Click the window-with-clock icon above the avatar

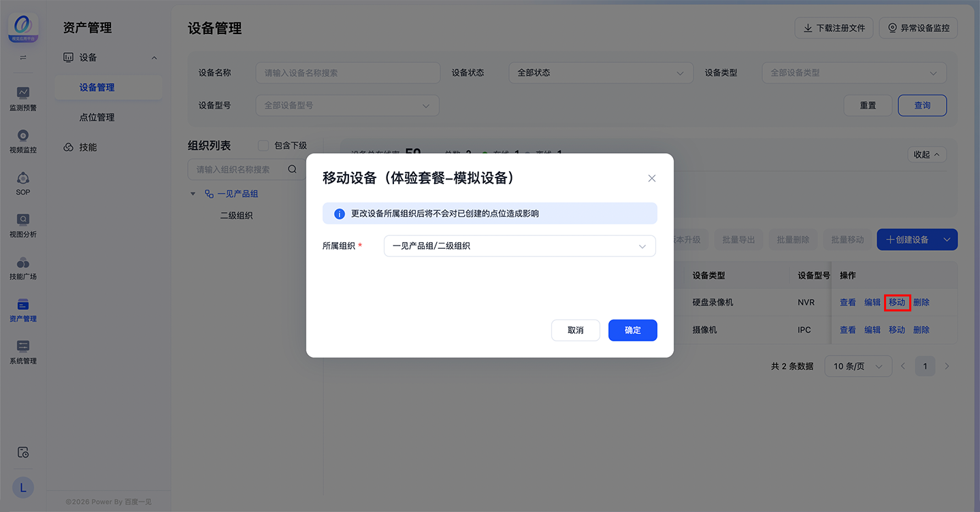pos(23,452)
